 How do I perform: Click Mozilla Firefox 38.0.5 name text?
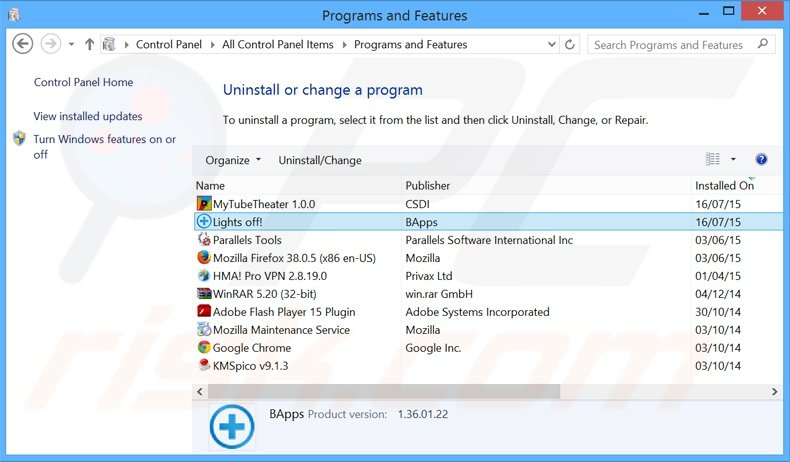294,258
